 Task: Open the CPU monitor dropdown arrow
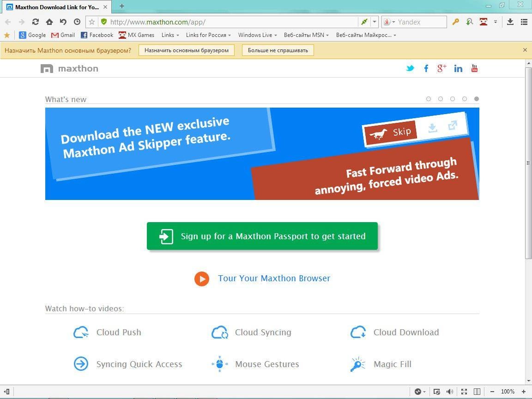tap(424, 392)
